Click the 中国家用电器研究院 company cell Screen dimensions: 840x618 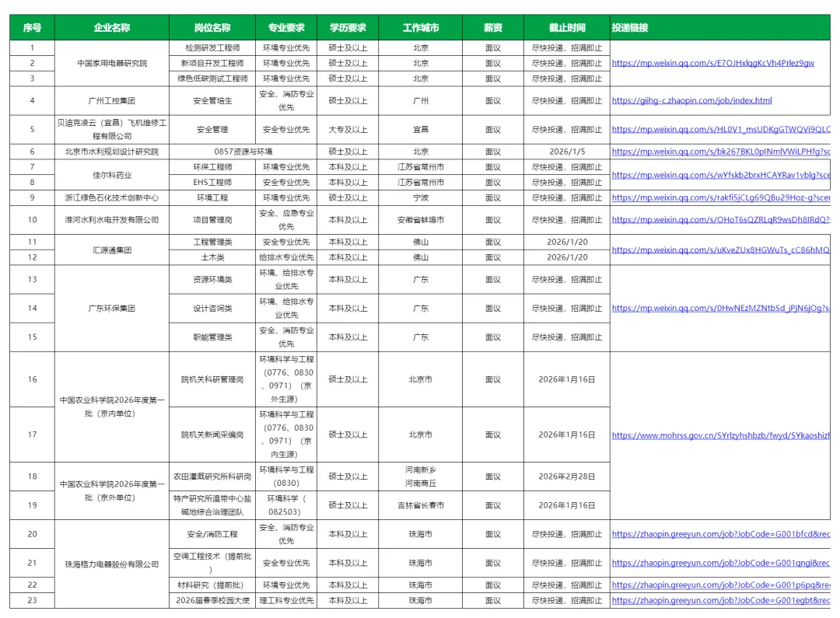tap(112, 63)
